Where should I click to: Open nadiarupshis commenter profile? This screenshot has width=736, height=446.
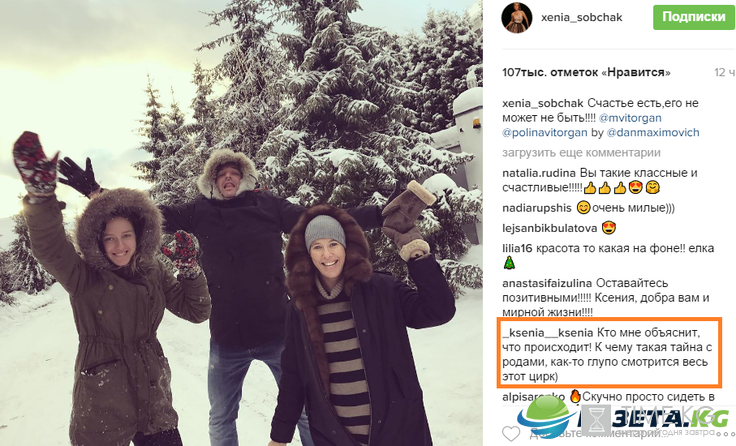tap(537, 208)
